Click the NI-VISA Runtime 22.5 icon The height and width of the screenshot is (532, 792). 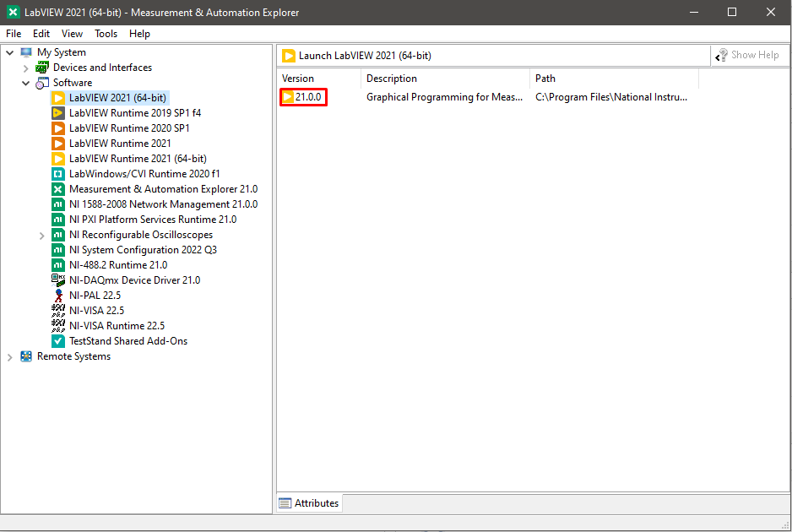point(58,326)
